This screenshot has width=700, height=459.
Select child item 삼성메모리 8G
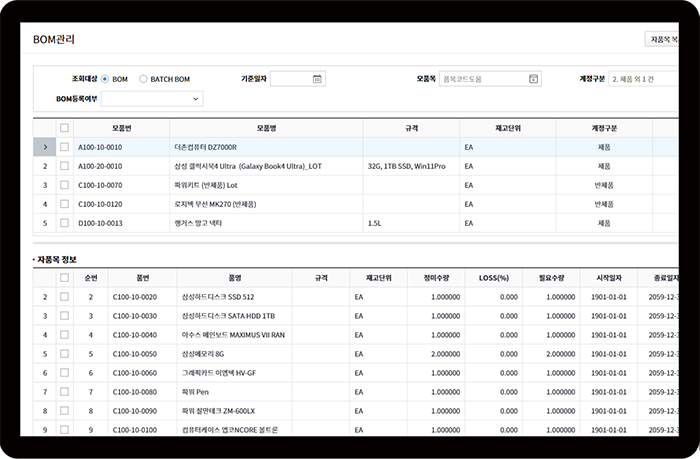coord(203,354)
